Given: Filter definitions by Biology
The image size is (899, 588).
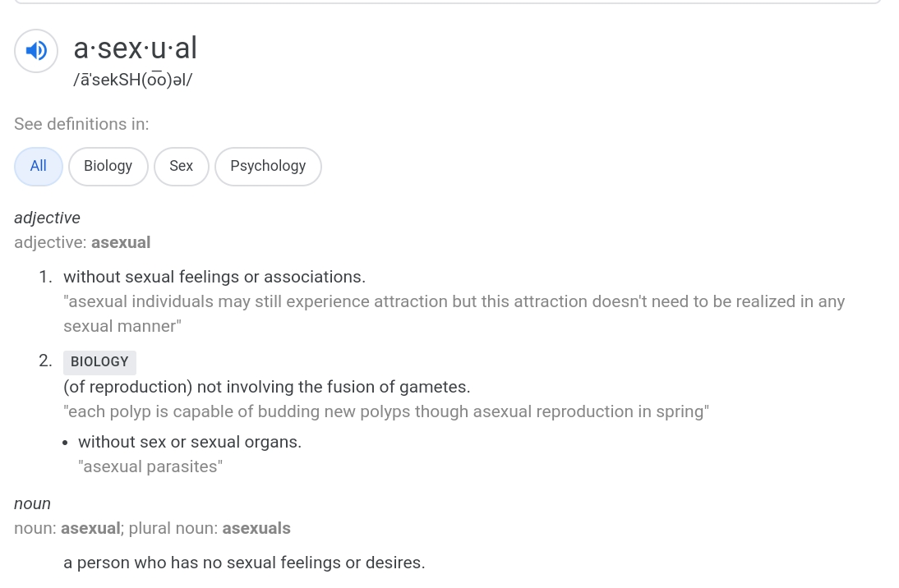Looking at the screenshot, I should pyautogui.click(x=108, y=166).
